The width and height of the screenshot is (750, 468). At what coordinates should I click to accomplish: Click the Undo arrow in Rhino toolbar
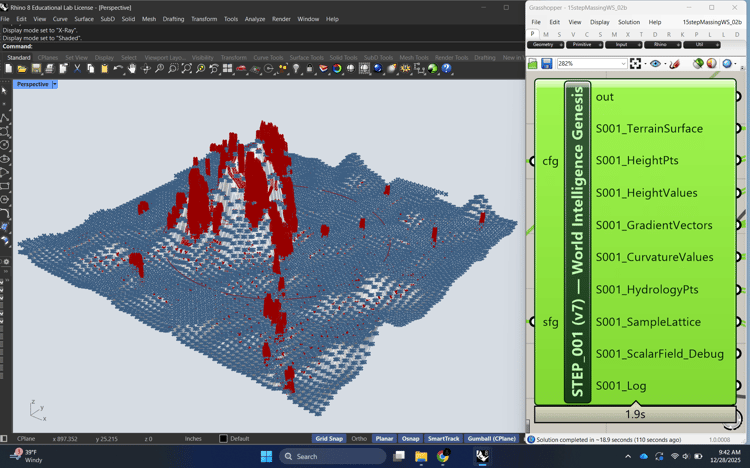(118, 69)
